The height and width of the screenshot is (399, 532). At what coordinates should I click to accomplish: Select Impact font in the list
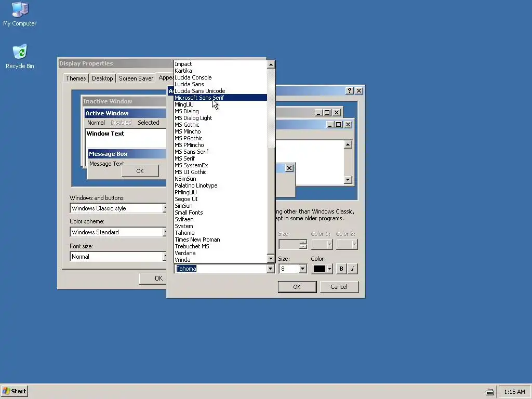220,64
